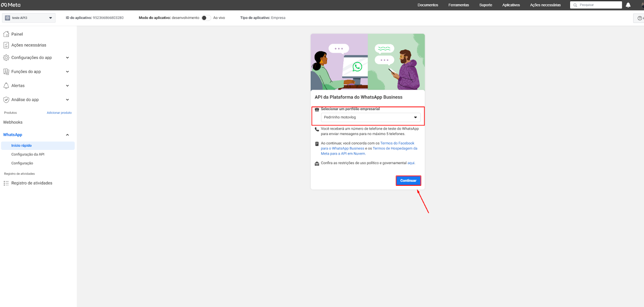Toggle app mode to Ao vivo
This screenshot has height=307, width=644.
tap(206, 18)
